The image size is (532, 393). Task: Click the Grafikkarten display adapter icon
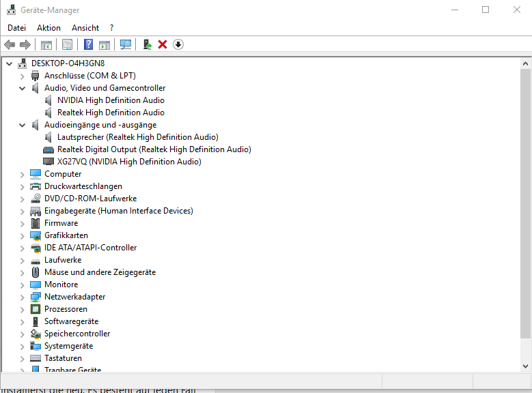pos(36,235)
